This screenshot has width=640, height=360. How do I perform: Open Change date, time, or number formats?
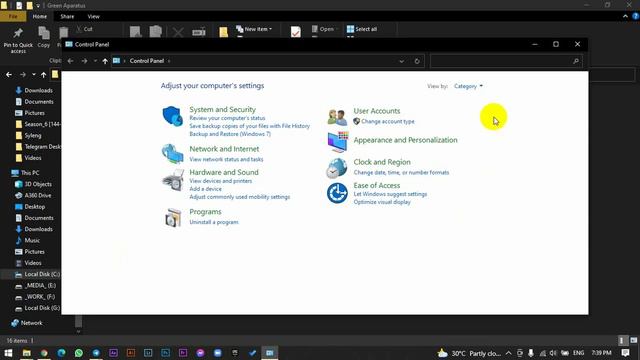(401, 173)
